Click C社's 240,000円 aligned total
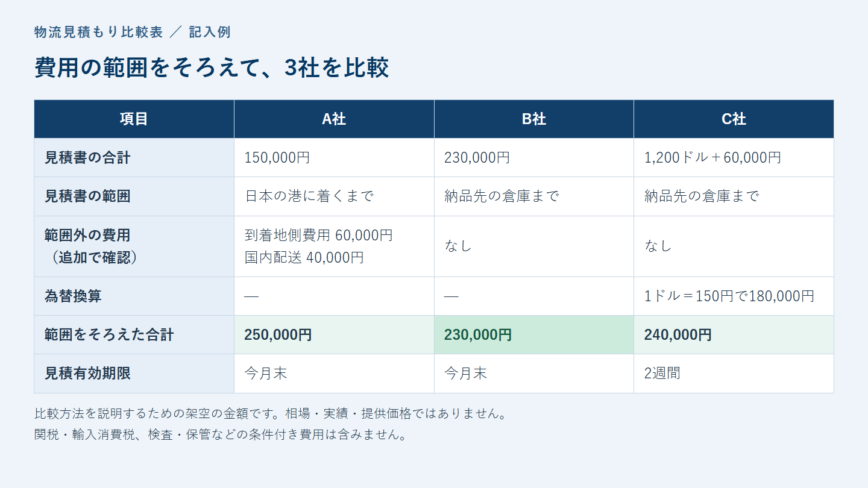868x488 pixels. 734,335
